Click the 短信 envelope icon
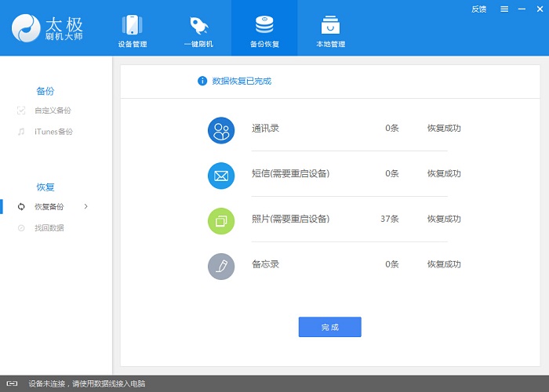Screen dimensions: 549x392 click(221, 175)
